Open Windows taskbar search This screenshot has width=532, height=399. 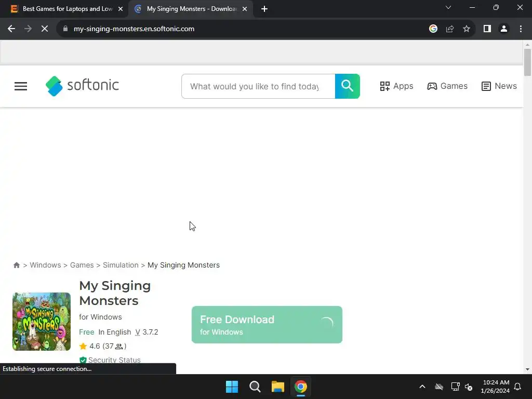pos(255,387)
